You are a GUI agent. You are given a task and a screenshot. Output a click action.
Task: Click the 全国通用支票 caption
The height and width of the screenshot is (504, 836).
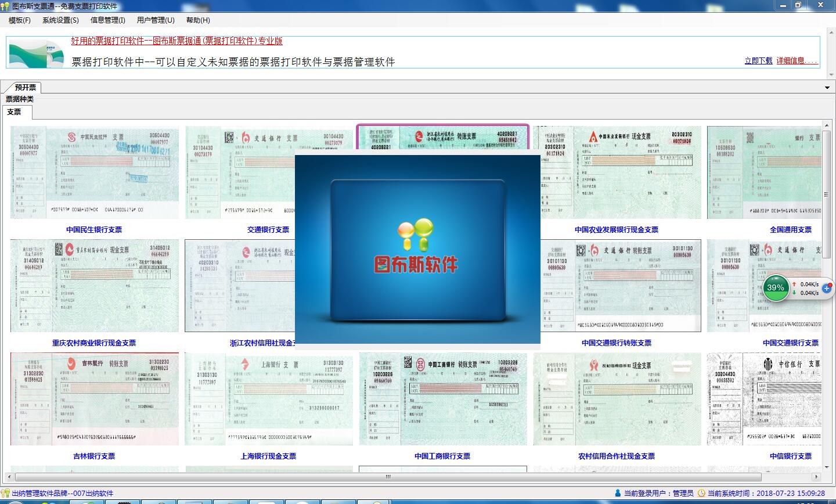pyautogui.click(x=791, y=230)
